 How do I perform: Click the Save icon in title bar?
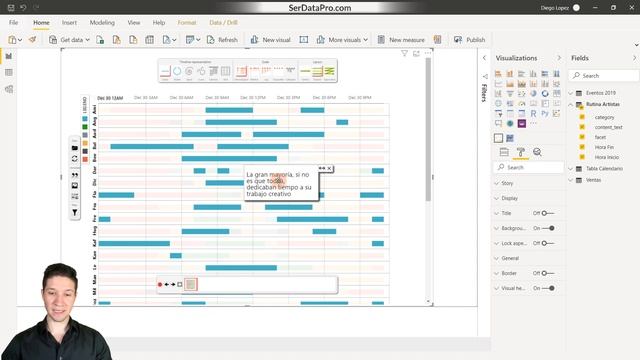point(11,8)
